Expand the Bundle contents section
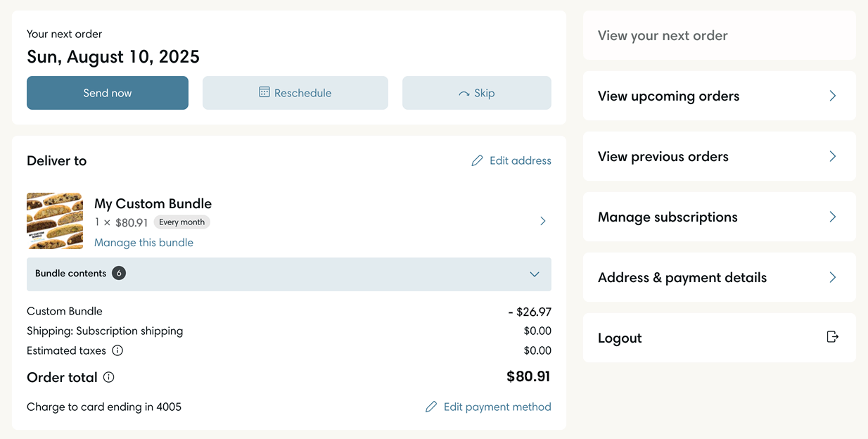The image size is (868, 439). [x=535, y=274]
